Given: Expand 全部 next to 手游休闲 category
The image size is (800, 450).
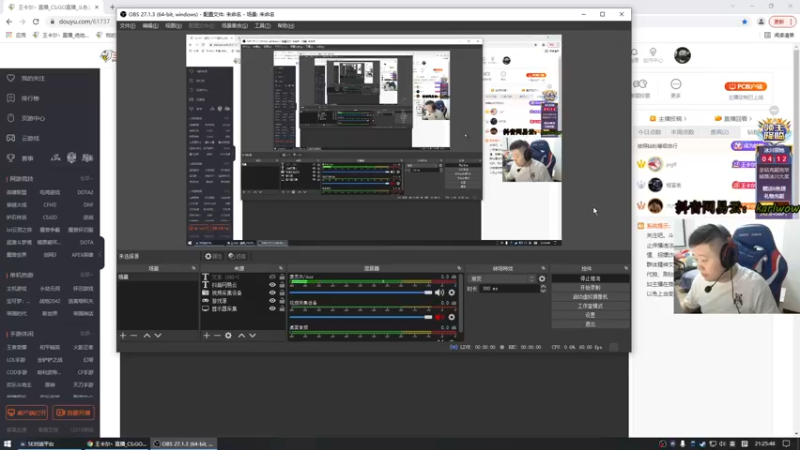Looking at the screenshot, I should click(86, 334).
